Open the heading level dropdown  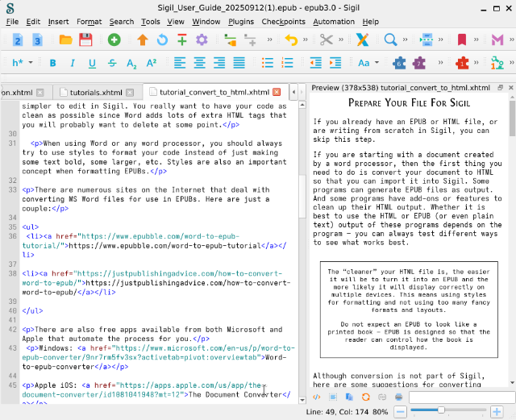[x=23, y=62]
